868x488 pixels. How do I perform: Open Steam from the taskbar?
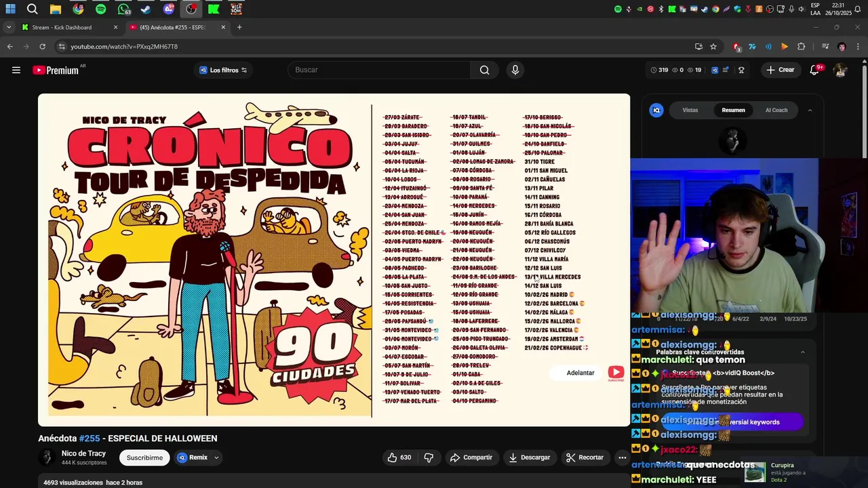coord(146,9)
